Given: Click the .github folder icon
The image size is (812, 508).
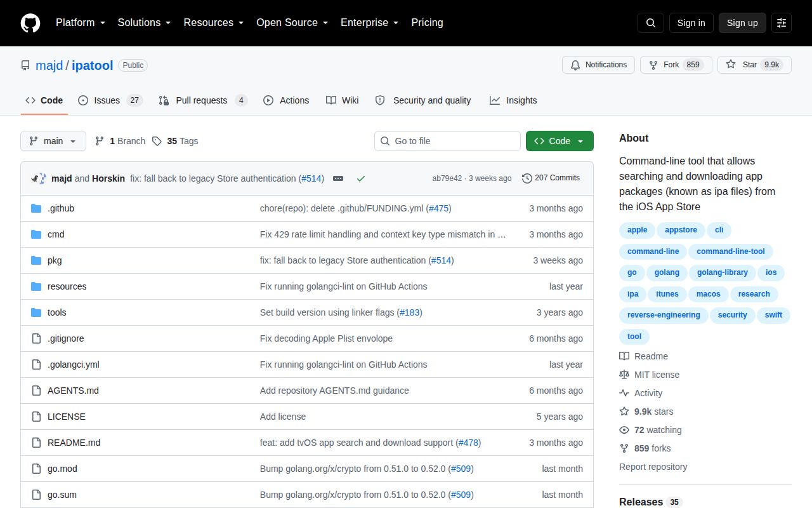Looking at the screenshot, I should (36, 208).
